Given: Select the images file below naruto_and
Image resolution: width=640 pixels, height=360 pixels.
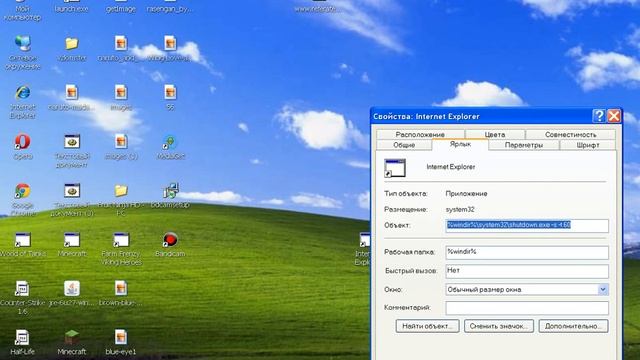Looking at the screenshot, I should tap(121, 93).
